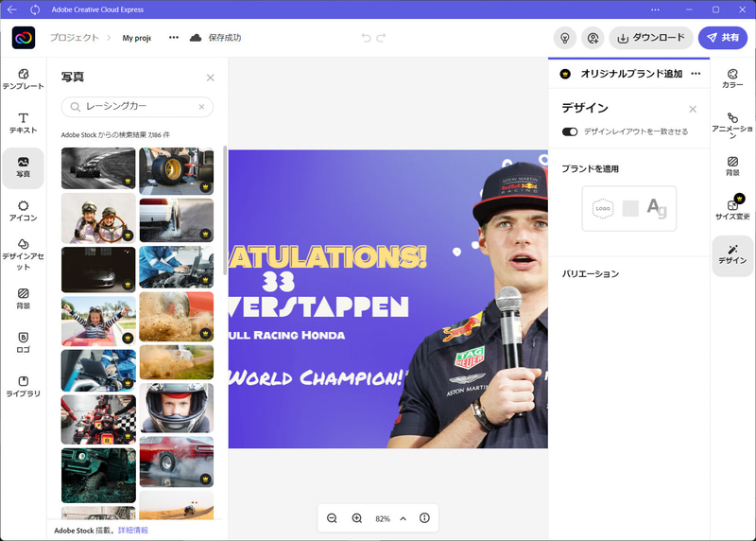Open the left sidebar 背景 panel
Screen dimensions: 756x541
pyautogui.click(x=23, y=298)
